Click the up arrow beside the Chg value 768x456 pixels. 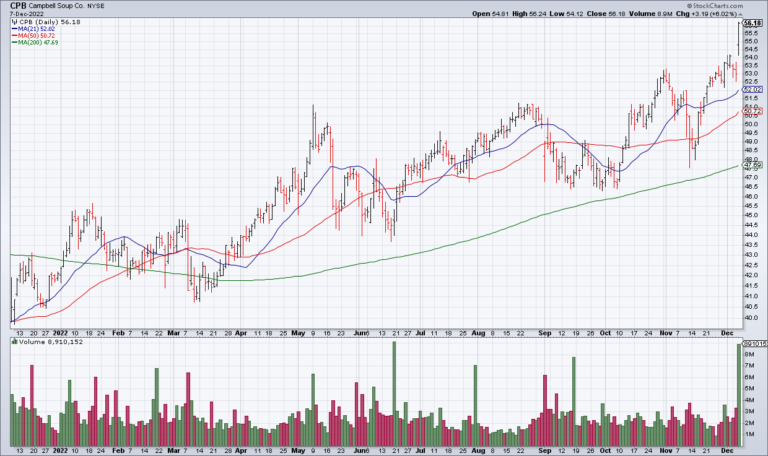point(740,14)
